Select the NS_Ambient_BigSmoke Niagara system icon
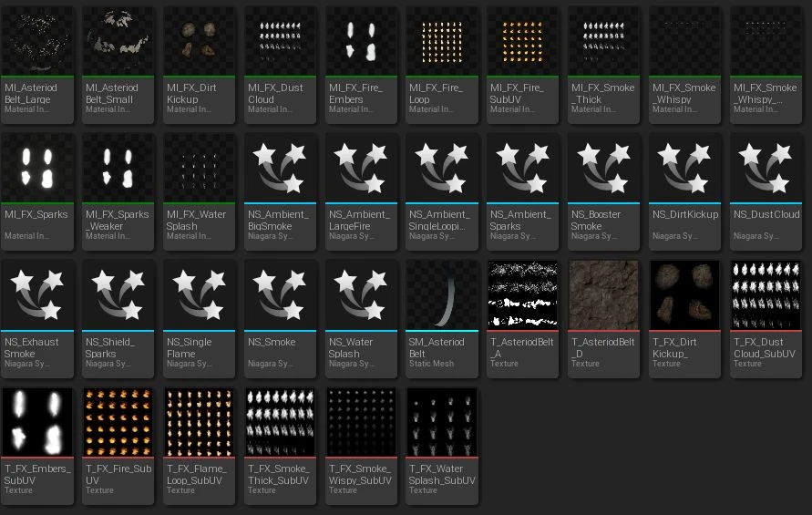Image resolution: width=812 pixels, height=515 pixels. (x=280, y=168)
